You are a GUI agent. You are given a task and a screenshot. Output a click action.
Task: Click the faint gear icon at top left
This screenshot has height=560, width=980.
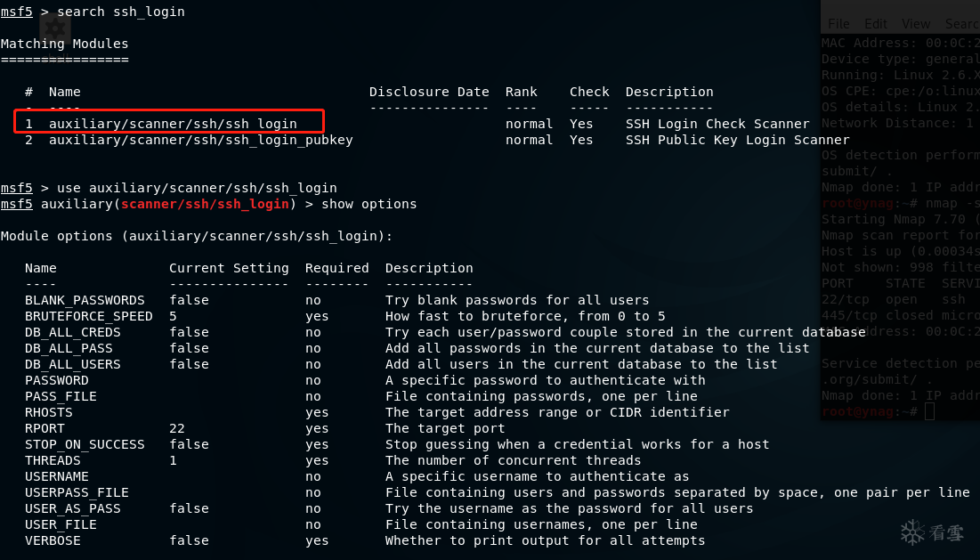(x=55, y=28)
